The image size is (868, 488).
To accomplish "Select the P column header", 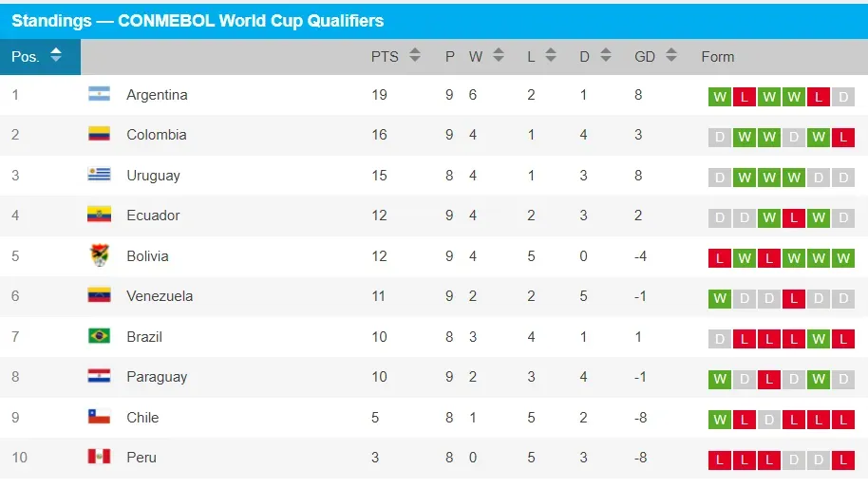I will pos(450,56).
